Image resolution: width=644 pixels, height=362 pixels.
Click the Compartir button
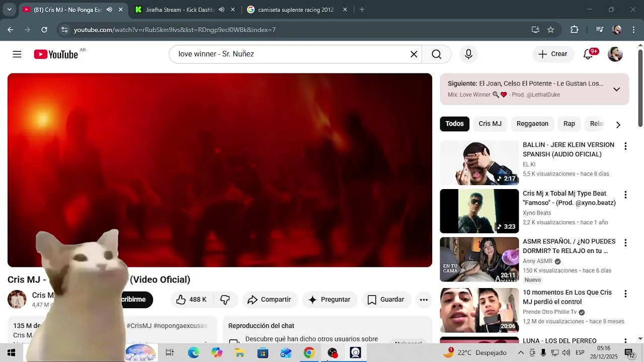click(x=269, y=300)
